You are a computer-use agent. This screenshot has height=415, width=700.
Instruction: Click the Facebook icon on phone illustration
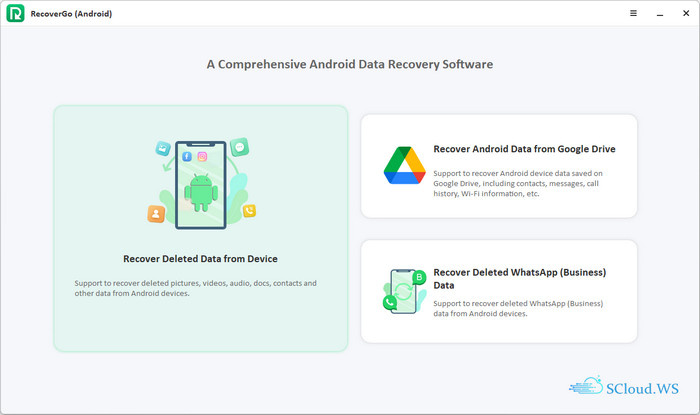click(x=187, y=157)
